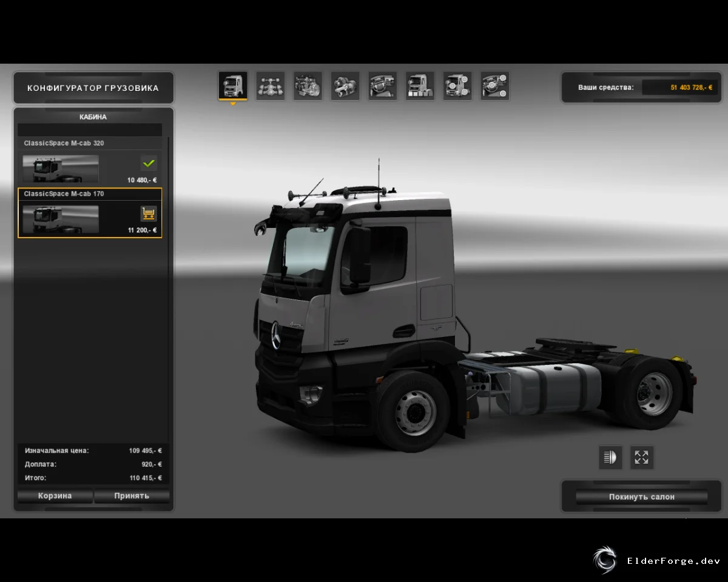728x582 pixels.
Task: Click the fullscreen view arrows icon
Action: [x=642, y=457]
